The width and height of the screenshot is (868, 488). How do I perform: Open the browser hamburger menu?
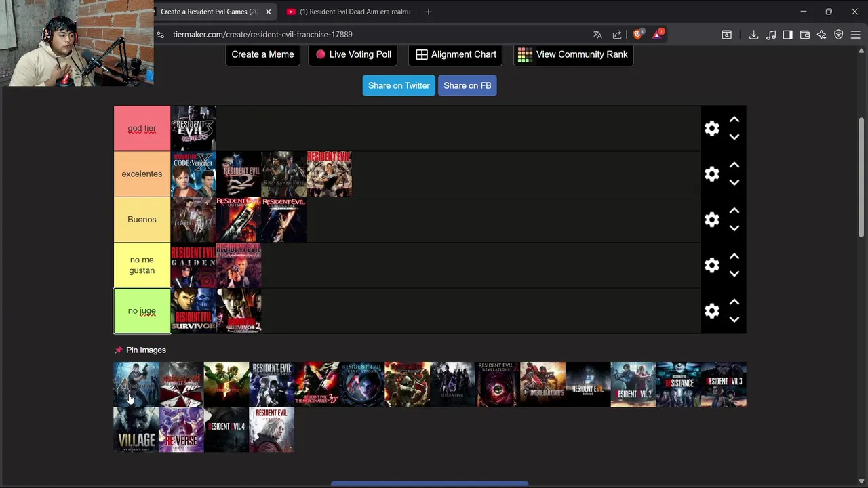[856, 35]
